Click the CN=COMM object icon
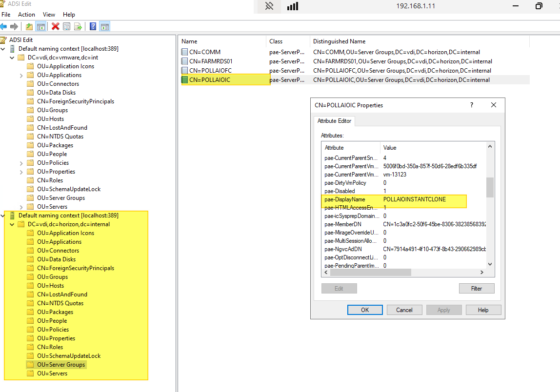Viewport: 560px width, 392px height. [x=185, y=52]
